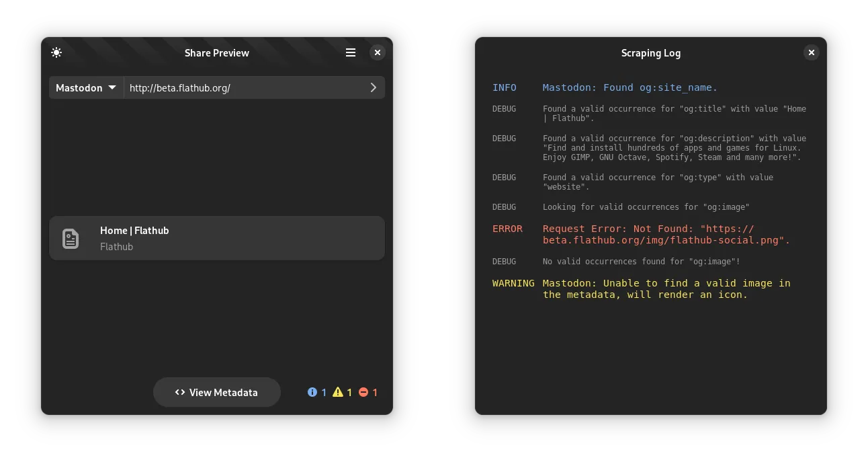Expand the Mastodon platform dropdown

(86, 87)
